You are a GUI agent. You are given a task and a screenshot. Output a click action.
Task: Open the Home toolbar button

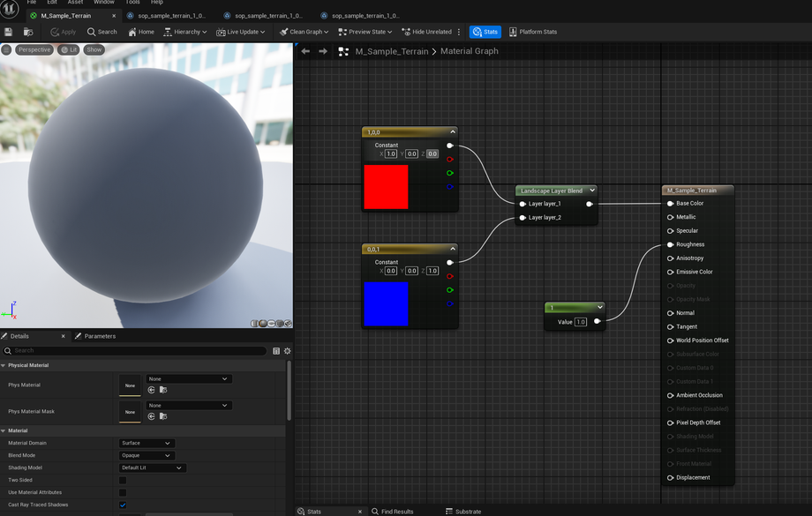click(x=140, y=32)
